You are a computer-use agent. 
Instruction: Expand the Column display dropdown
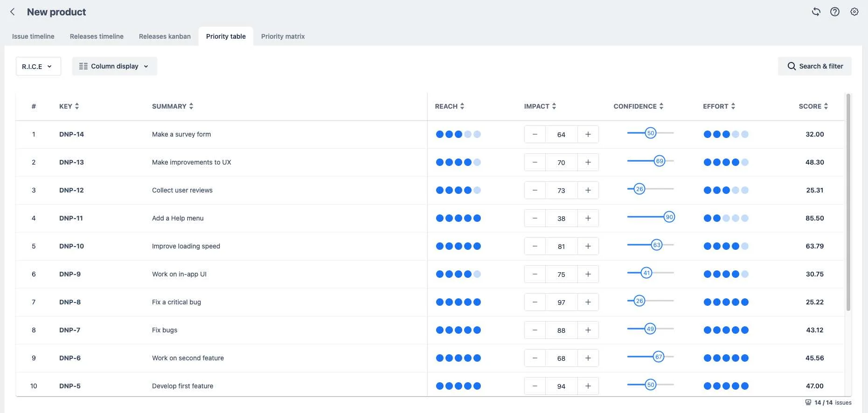pyautogui.click(x=114, y=66)
